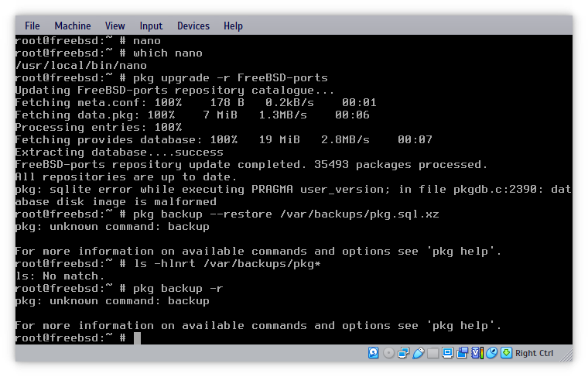Click the recording status icon

coord(463,353)
